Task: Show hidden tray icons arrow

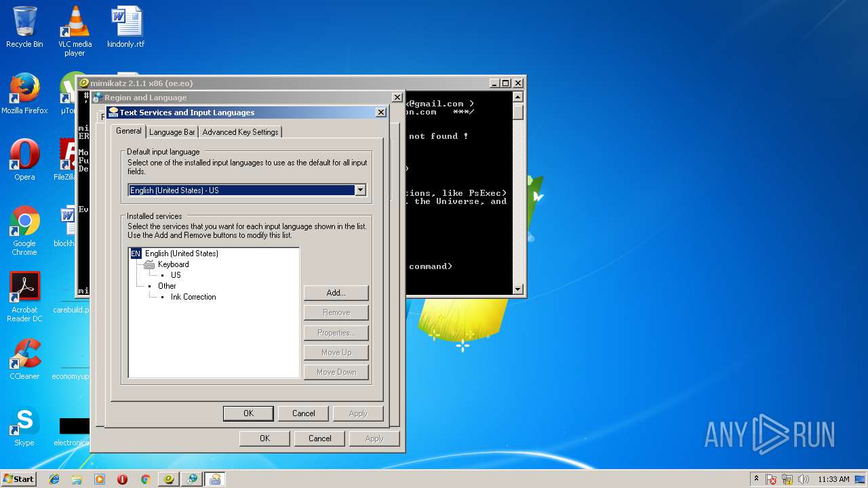Action: pos(756,479)
